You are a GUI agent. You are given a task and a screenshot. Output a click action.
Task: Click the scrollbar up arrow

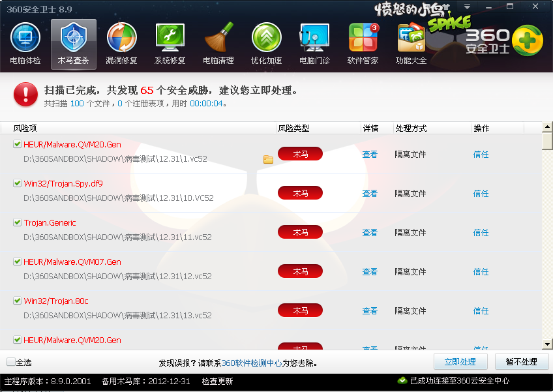pos(547,127)
